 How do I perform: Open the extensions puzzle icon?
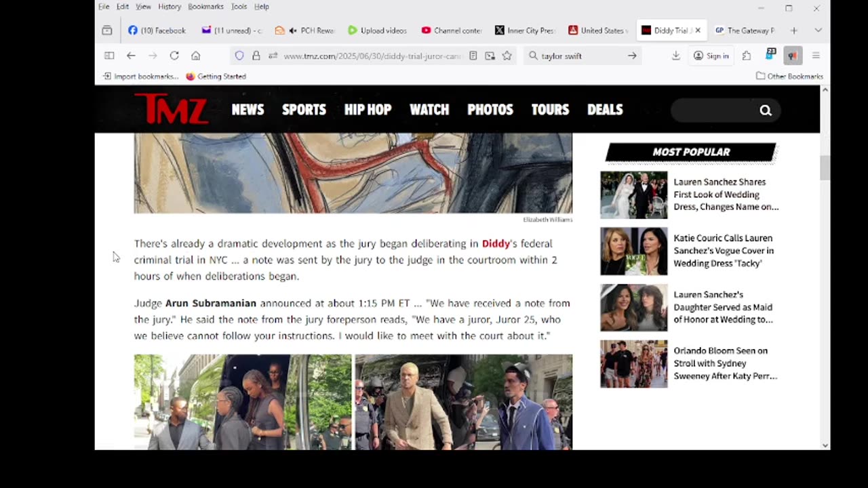747,56
